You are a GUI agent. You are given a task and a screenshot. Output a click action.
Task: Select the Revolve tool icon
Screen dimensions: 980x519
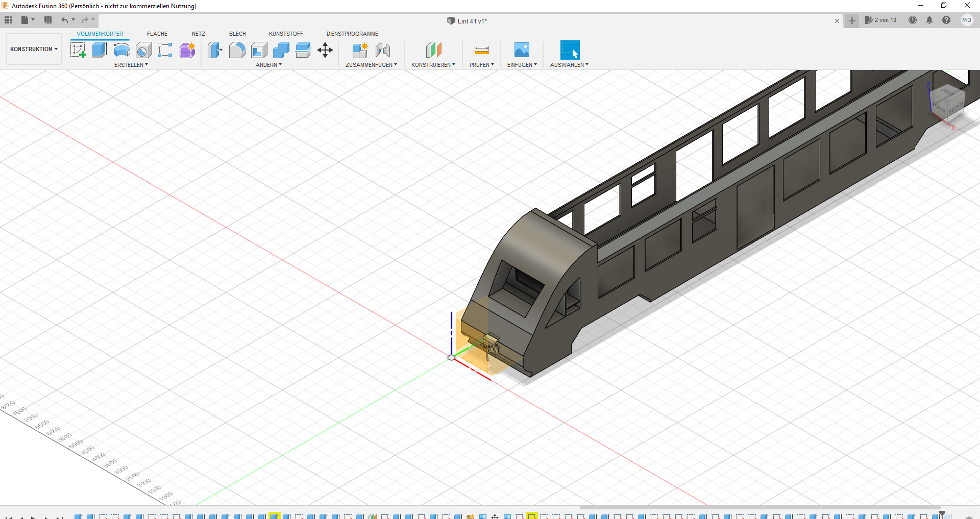point(121,50)
